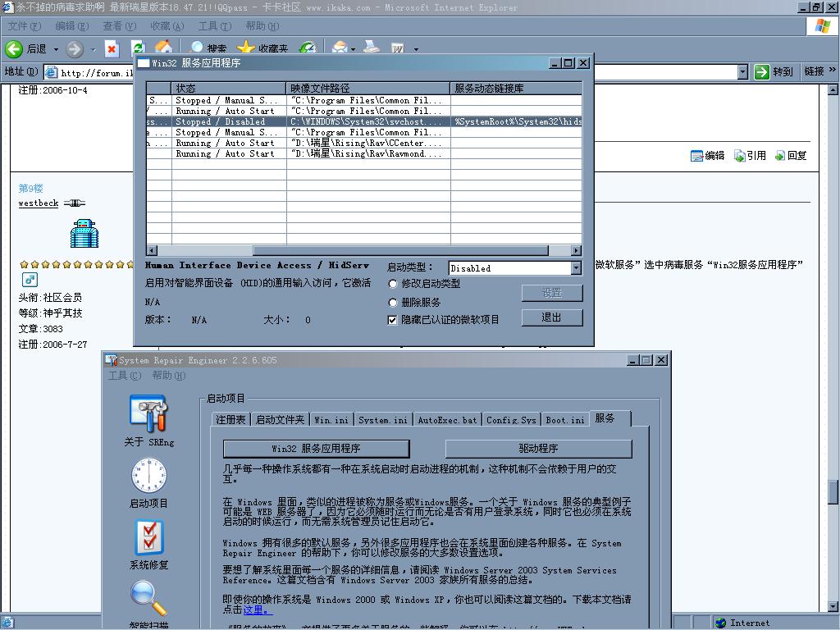The image size is (840, 630).
Task: Click the Windows flag logo in IE
Action: click(822, 25)
